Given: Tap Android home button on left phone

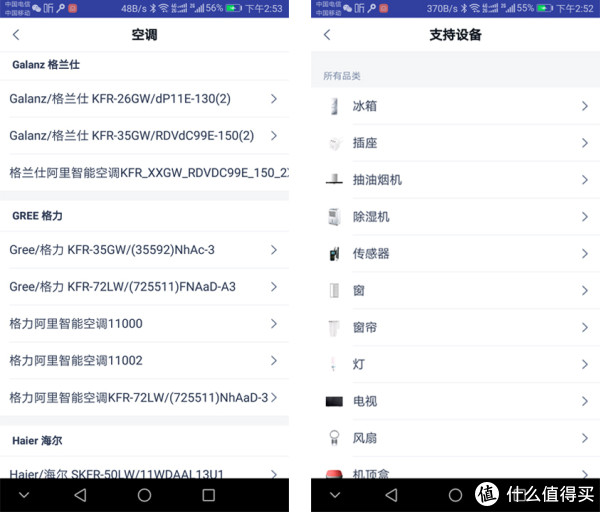Looking at the screenshot, I should (x=144, y=495).
